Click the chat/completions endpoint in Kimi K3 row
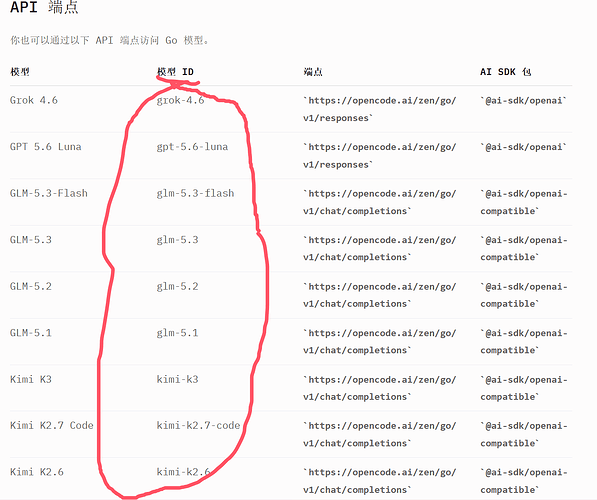 click(380, 388)
